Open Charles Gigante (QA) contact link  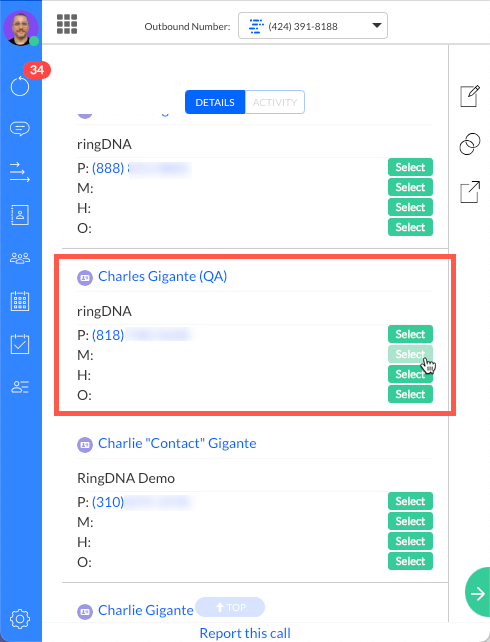[163, 276]
